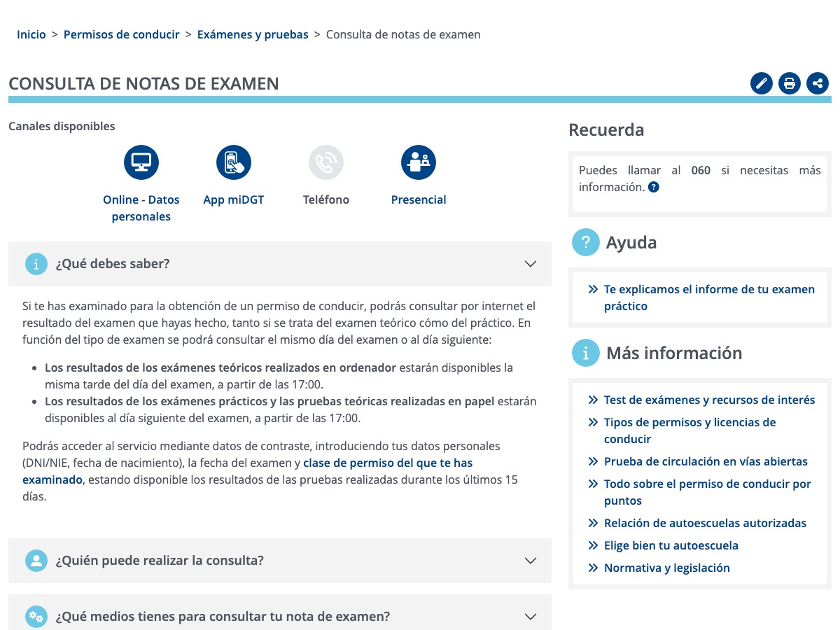This screenshot has height=630, width=840.
Task: Open Permisos de conducir breadcrumb
Action: (122, 34)
